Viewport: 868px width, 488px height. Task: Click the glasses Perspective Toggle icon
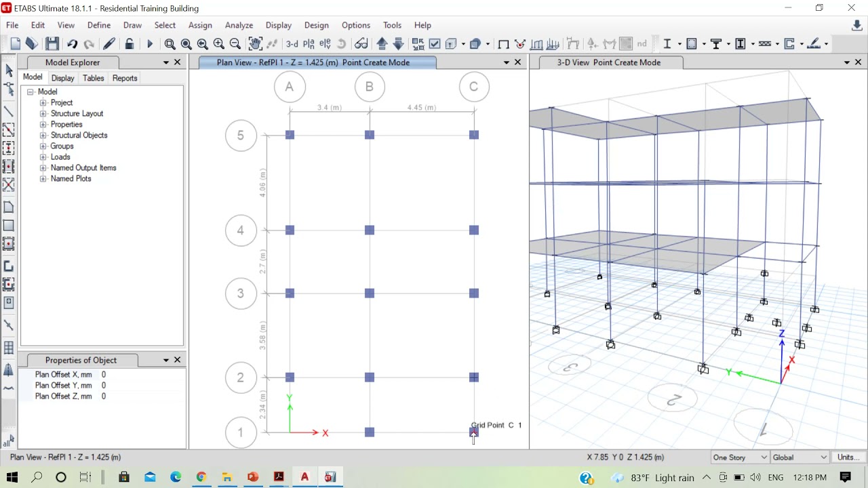361,44
